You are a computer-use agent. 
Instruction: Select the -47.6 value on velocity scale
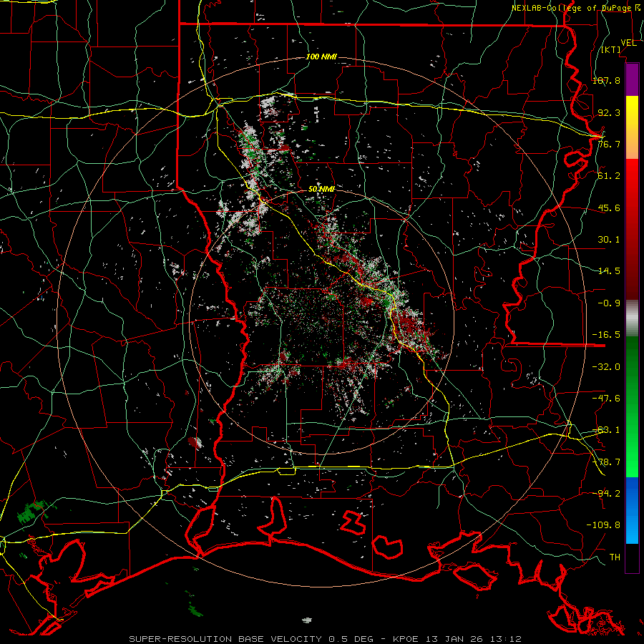click(606, 399)
